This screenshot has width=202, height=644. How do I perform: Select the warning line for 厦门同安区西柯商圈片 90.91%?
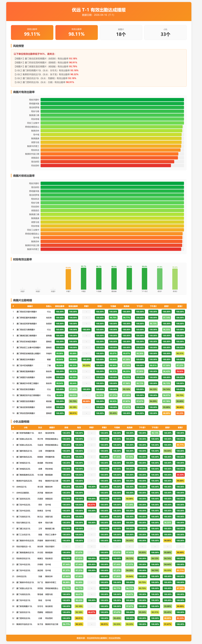[46, 62]
